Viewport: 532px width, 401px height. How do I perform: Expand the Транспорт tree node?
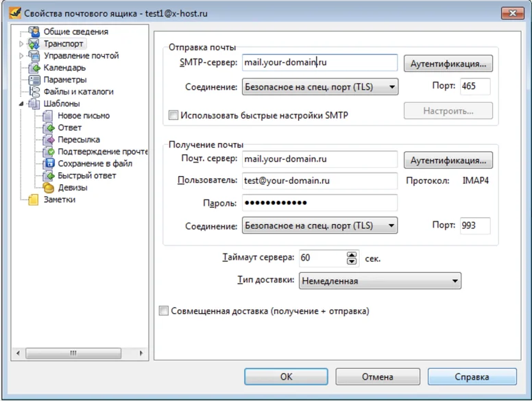pyautogui.click(x=21, y=44)
